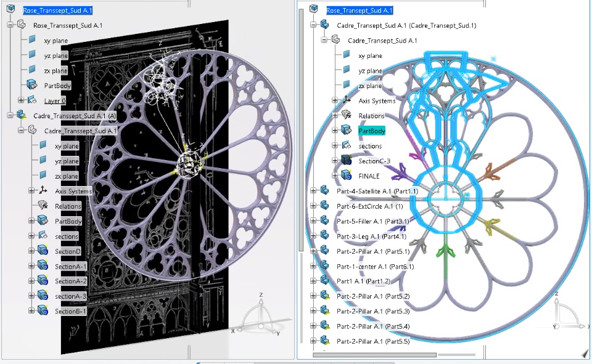Screen dimensions: 592x364
Task: Click the gear icon of Rose_Transsept_Sud A.1 part
Action: (21, 25)
